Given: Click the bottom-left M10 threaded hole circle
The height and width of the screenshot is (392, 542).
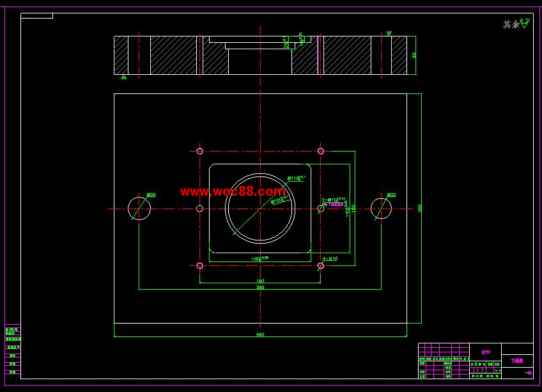Looking at the screenshot, I should click(199, 265).
